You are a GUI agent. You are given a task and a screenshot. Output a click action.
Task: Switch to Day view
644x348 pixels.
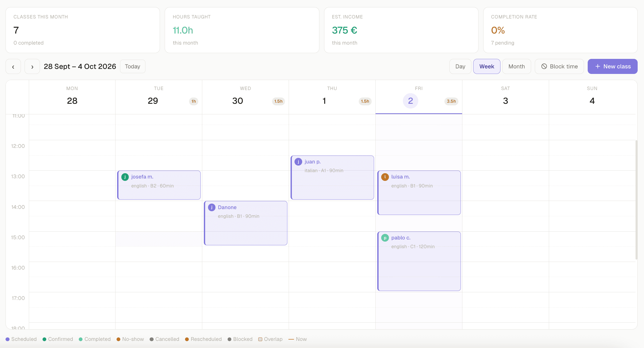coord(460,67)
